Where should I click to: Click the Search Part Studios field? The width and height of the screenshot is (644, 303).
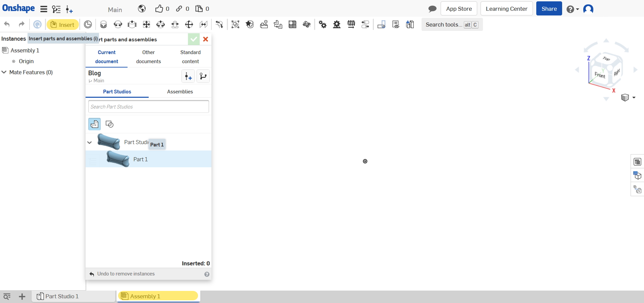click(x=148, y=107)
